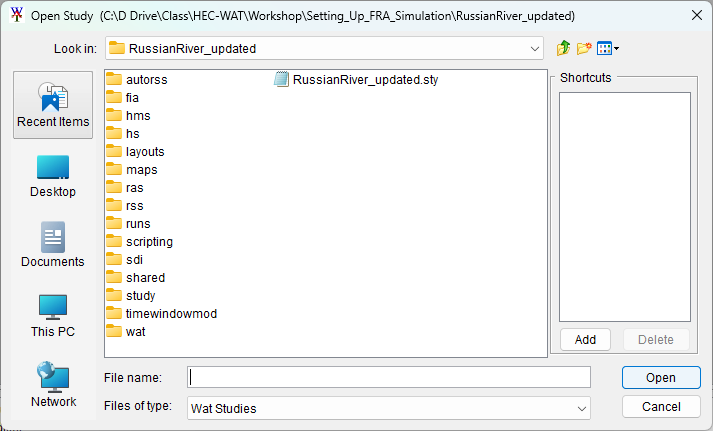Select the Recent Items shortcut

click(53, 105)
